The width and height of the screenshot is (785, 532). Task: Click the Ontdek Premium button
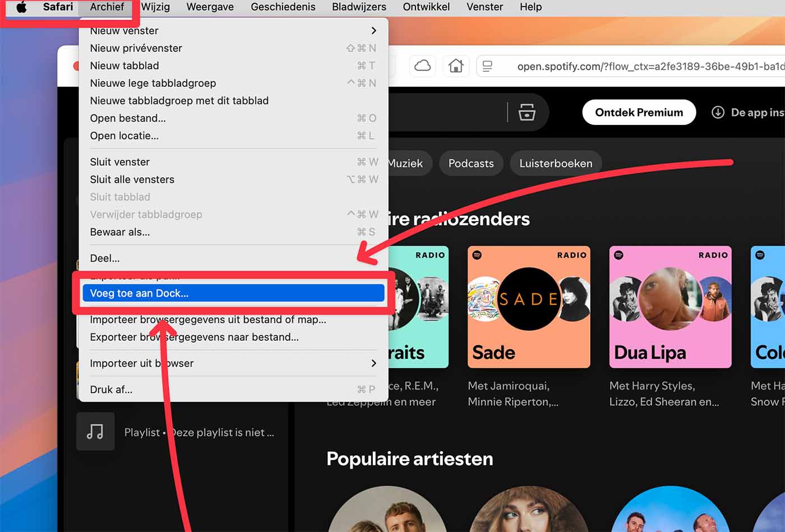(639, 112)
